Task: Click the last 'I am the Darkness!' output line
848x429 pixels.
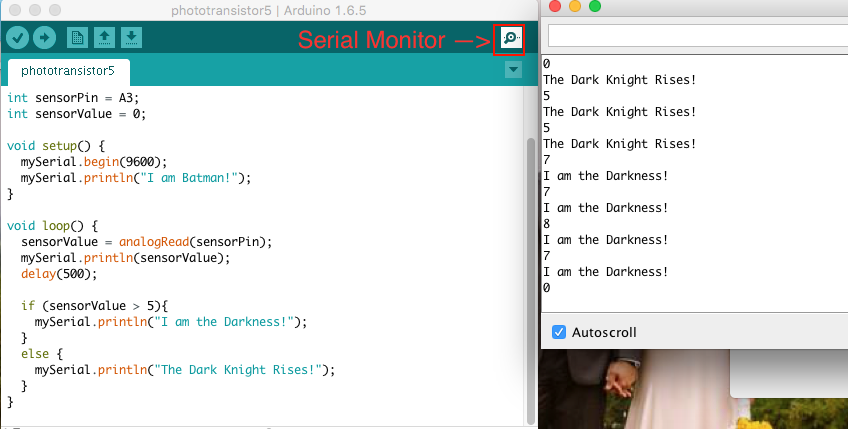Action: [606, 272]
